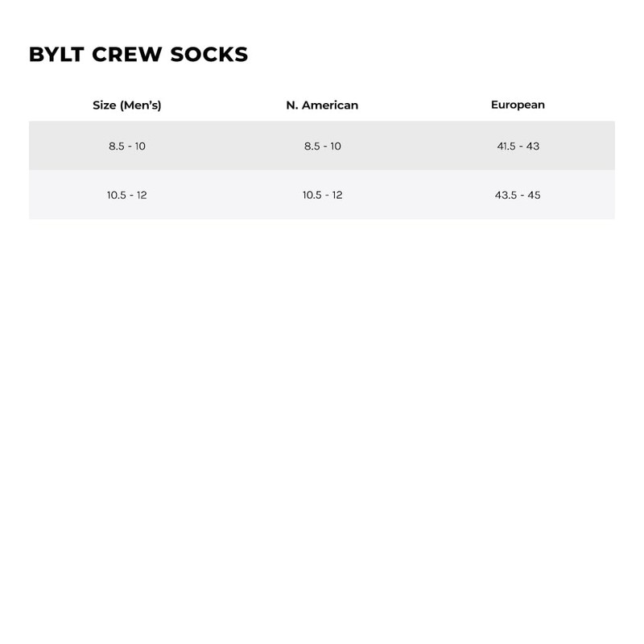Select the N. American column header
This screenshot has width=644, height=644.
tap(322, 105)
